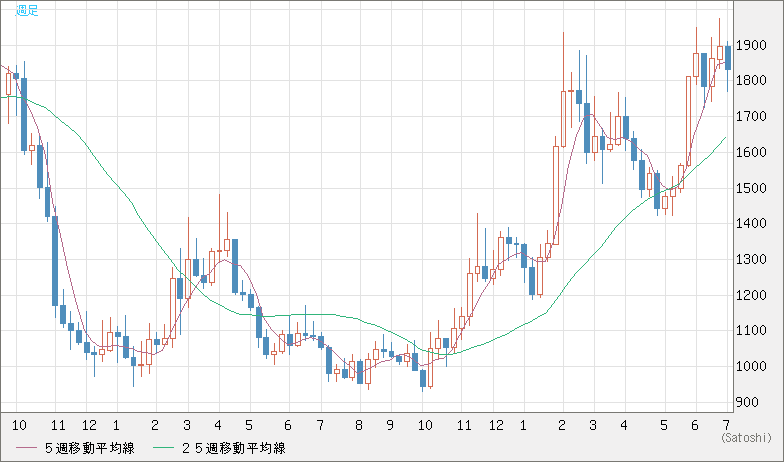Click the month 9 label on the time axis
Viewport: 784px width, 462px height.
(x=390, y=426)
